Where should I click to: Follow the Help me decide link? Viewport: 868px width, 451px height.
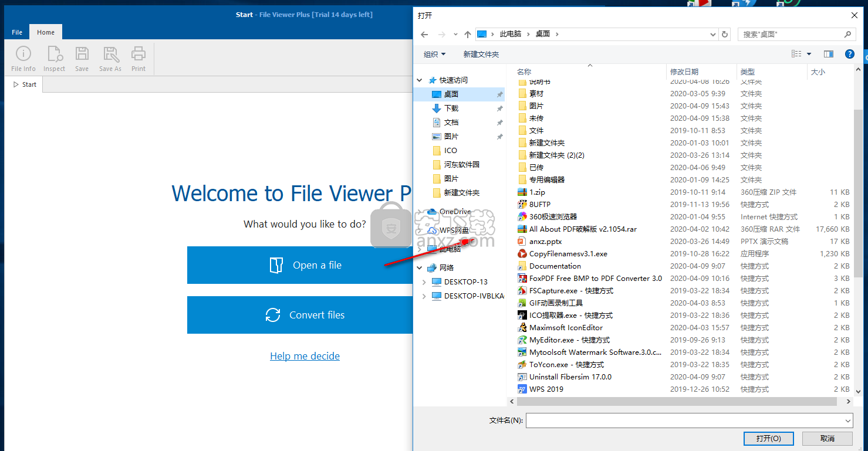[305, 356]
